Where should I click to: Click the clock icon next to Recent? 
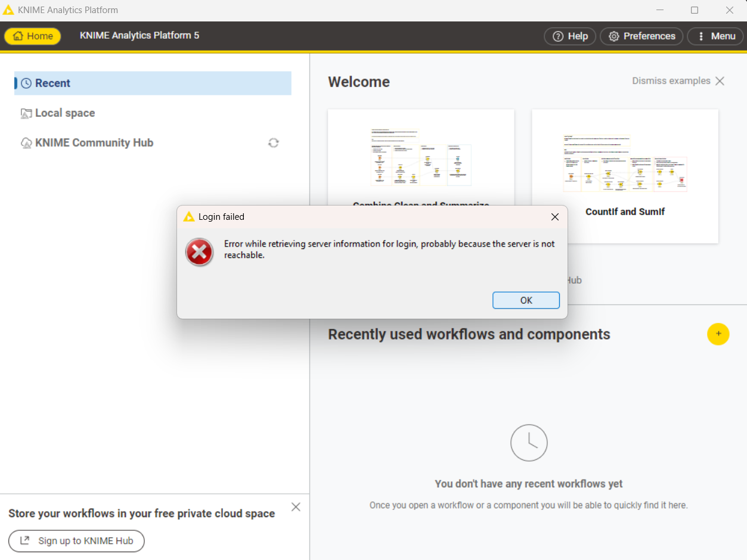26,83
